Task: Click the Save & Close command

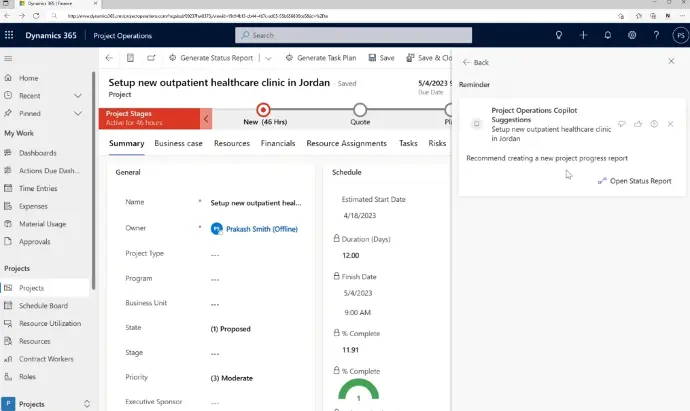Action: (429, 58)
